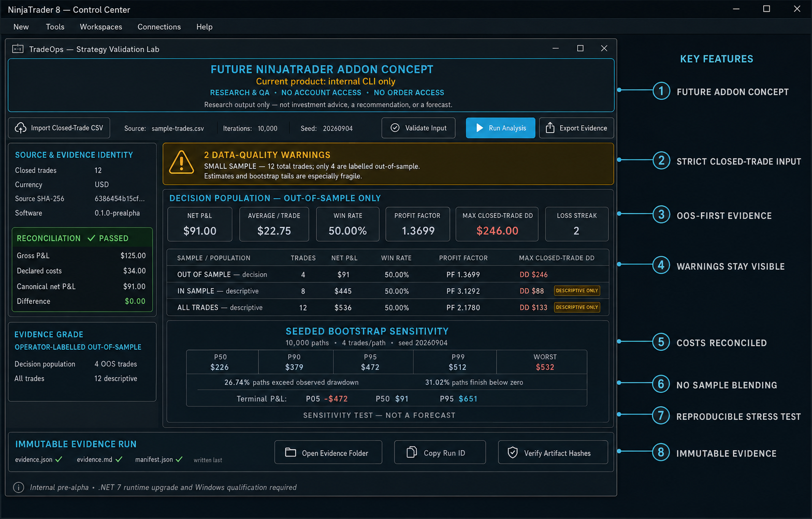Click the Export Evidence button
The image size is (812, 519).
coord(576,128)
